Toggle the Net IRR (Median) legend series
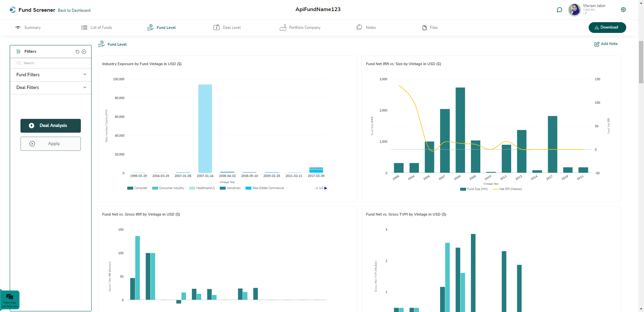Screen dimensions: 644x312 (x=507, y=189)
